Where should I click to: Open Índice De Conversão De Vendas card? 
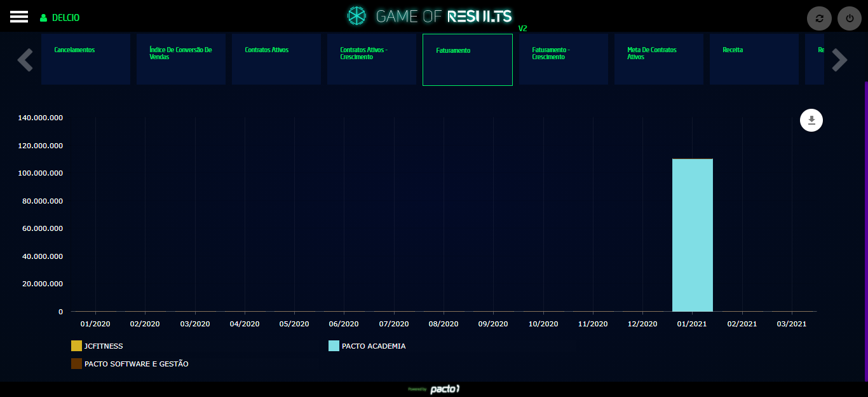181,59
